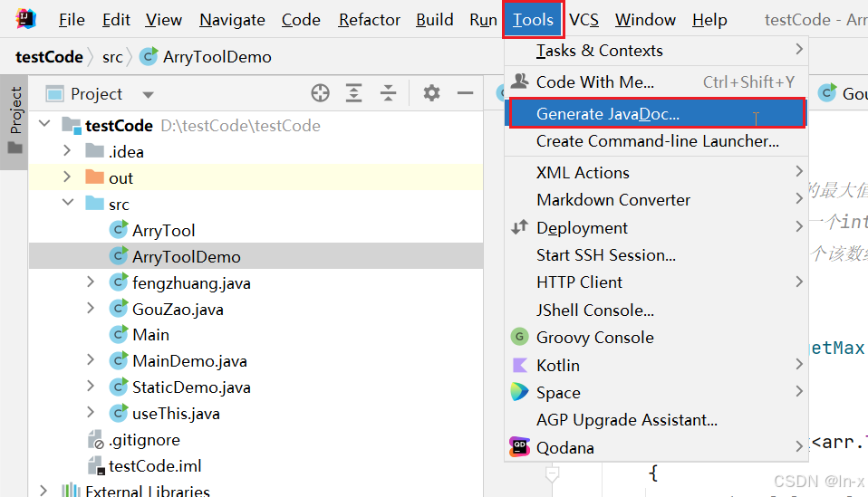Image resolution: width=868 pixels, height=497 pixels.
Task: Collapse the src folder
Action: 68,203
